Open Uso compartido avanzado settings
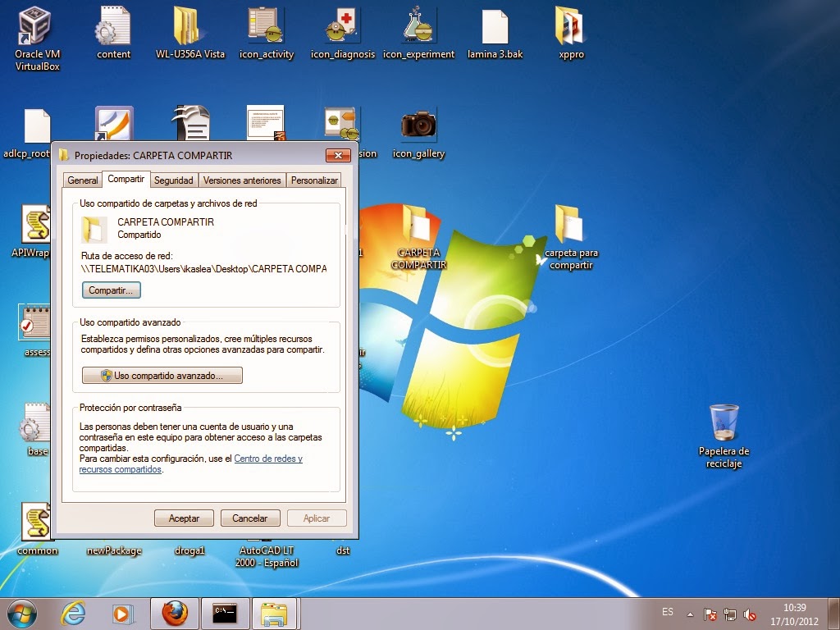840x630 pixels. coord(162,375)
